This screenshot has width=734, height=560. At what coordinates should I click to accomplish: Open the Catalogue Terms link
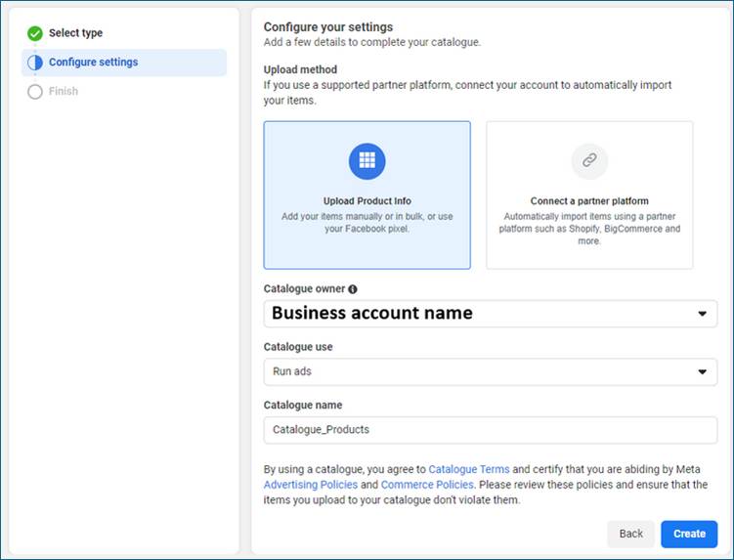[469, 469]
